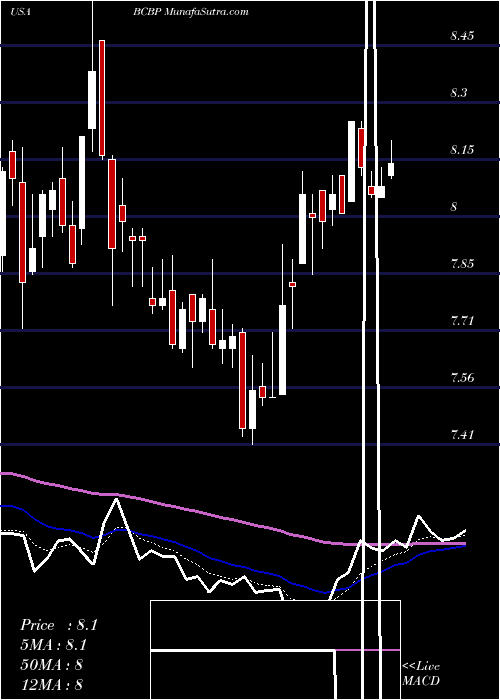Select the 7.56 price axis label

pyautogui.click(x=462, y=378)
